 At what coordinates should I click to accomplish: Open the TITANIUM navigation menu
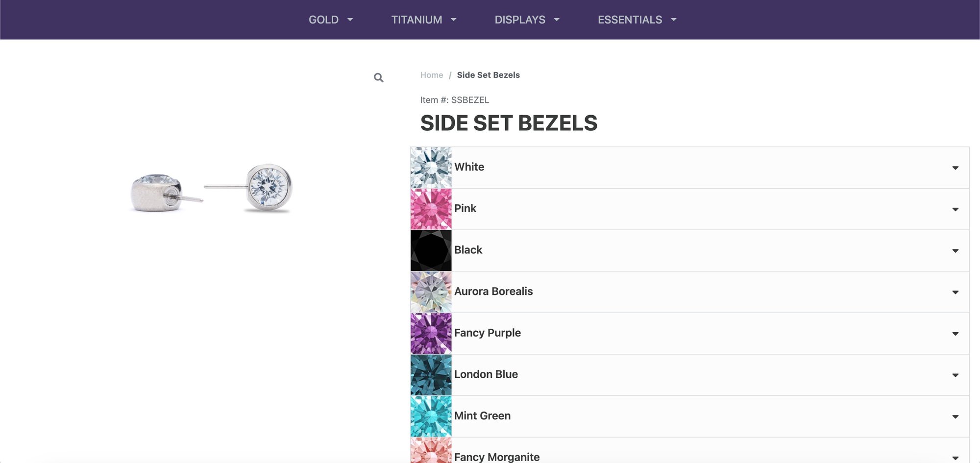point(423,20)
